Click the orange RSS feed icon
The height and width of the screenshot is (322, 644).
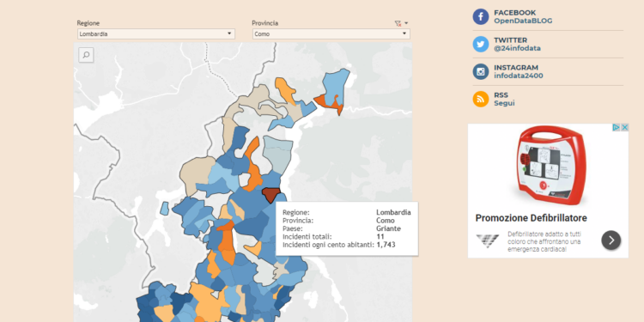click(481, 99)
